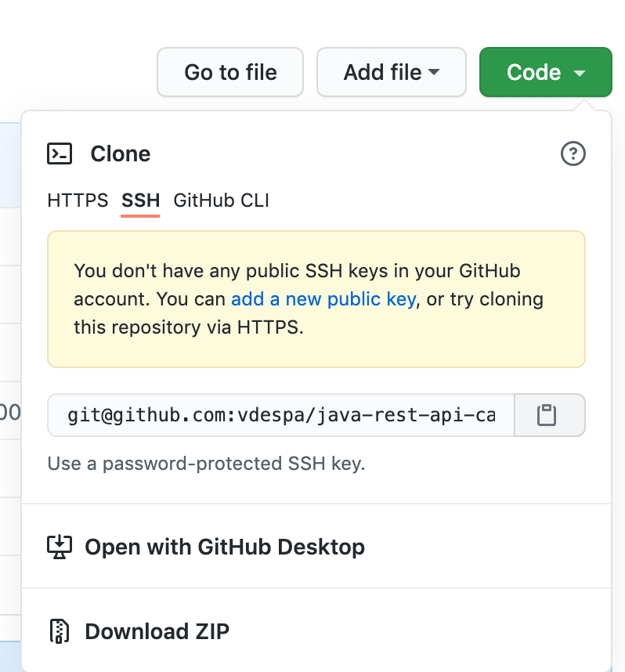Copy the SSH clone URL with clipboard icon
Image resolution: width=625 pixels, height=672 pixels.
(x=550, y=415)
